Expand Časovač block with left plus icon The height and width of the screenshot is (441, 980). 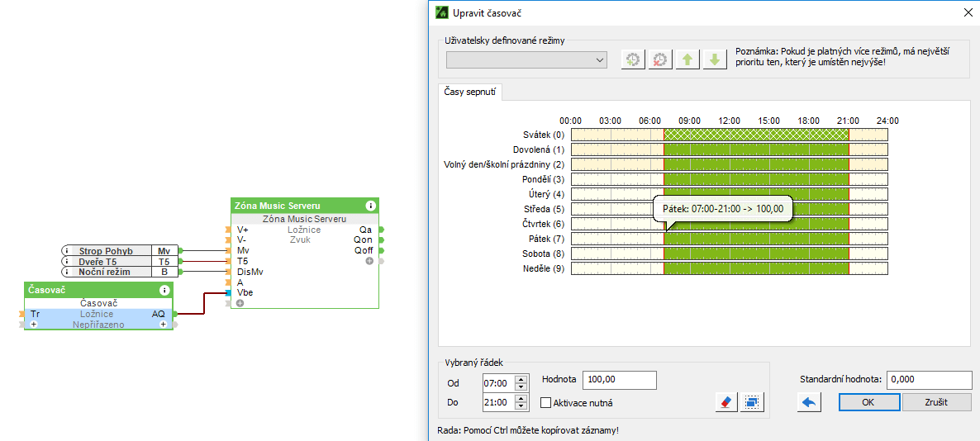(x=34, y=325)
